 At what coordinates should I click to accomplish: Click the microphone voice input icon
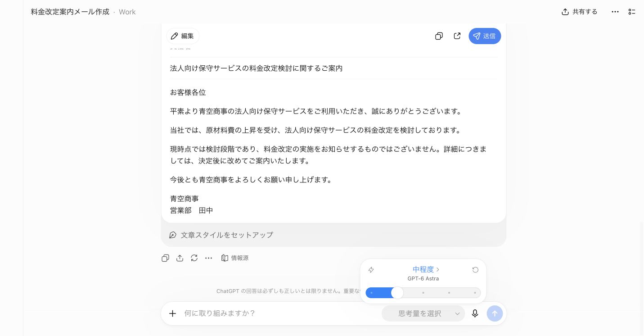475,313
